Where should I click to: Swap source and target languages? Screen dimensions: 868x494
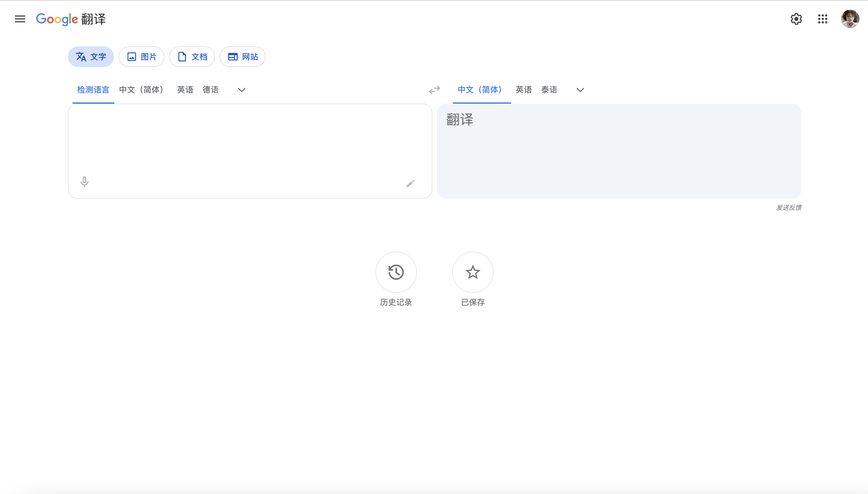tap(434, 90)
